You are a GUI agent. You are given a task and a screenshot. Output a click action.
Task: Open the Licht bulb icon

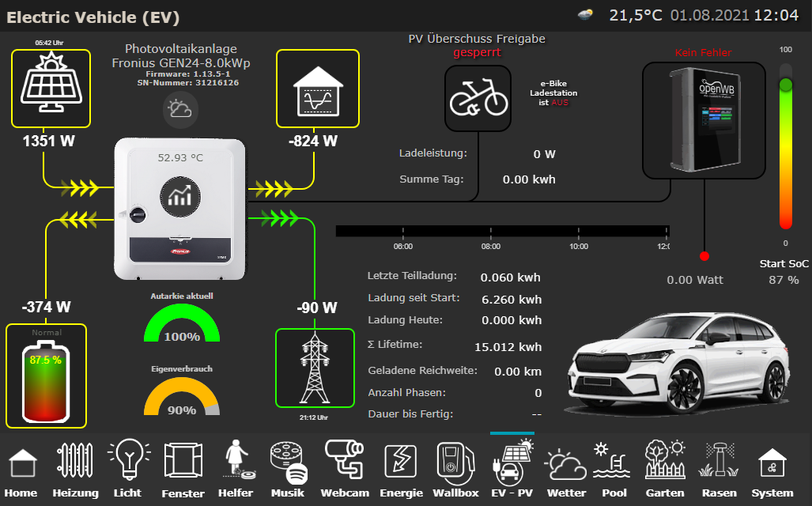129,459
